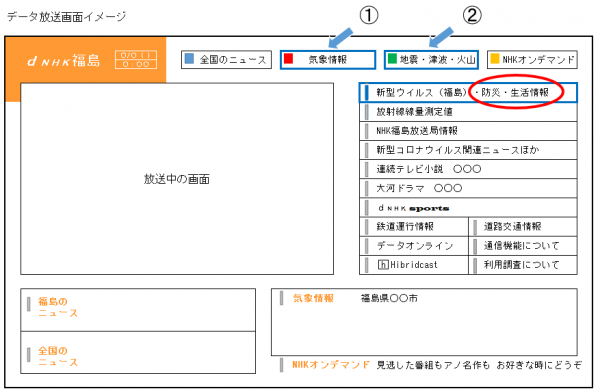Select 連続テレビ小説 menu row
This screenshot has height=391, width=600.
(x=468, y=169)
